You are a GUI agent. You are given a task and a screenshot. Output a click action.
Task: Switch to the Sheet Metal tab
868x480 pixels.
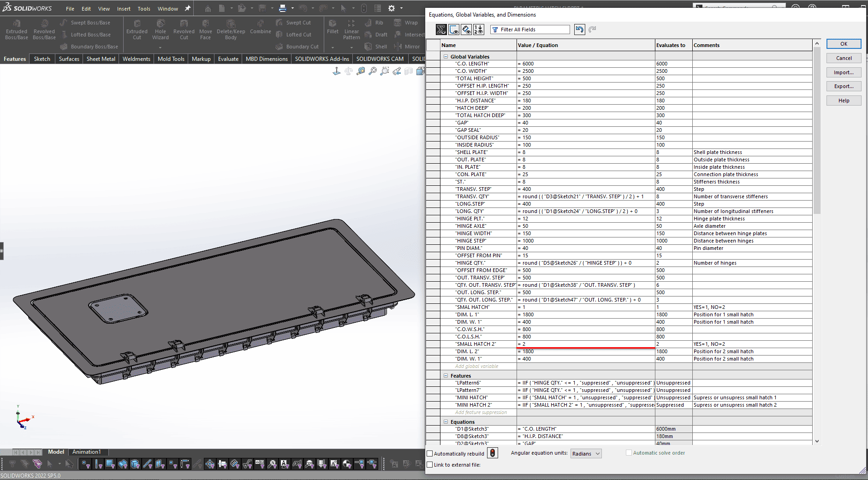(101, 59)
